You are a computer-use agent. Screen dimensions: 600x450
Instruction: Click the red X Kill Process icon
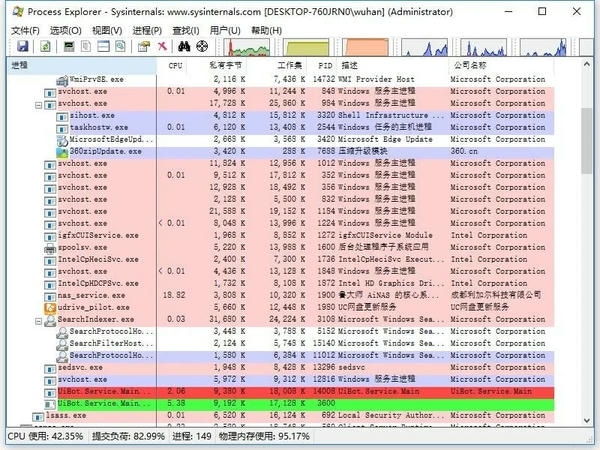[x=162, y=47]
